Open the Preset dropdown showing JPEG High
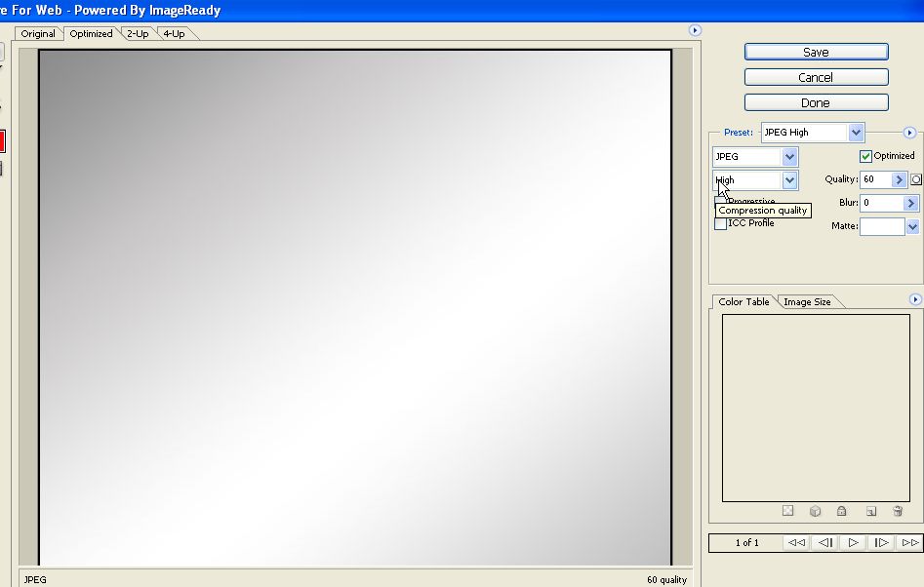Viewport: 924px width, 587px height. tap(856, 133)
